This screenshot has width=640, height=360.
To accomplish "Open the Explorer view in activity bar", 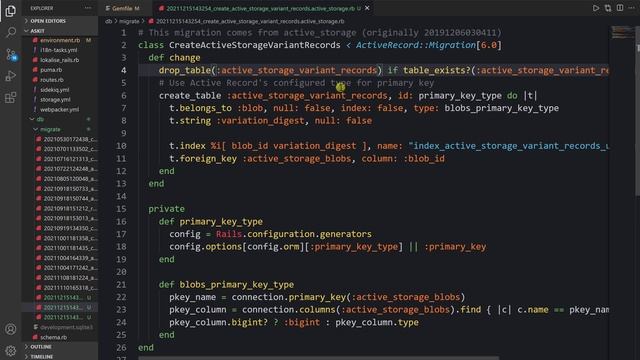I will point(11,11).
